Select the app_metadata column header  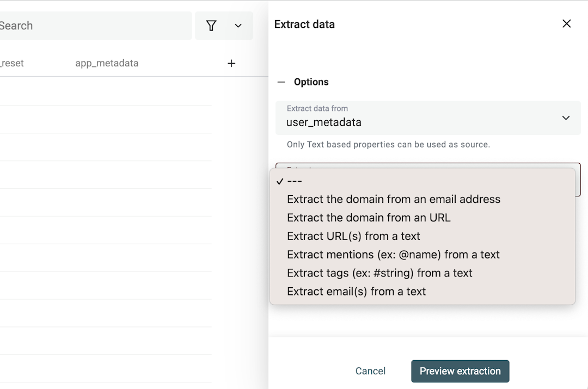pyautogui.click(x=107, y=63)
